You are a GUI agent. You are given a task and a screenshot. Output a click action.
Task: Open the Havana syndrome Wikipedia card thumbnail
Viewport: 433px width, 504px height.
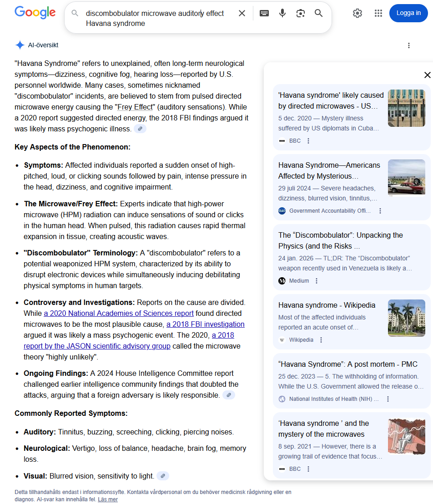click(x=407, y=318)
